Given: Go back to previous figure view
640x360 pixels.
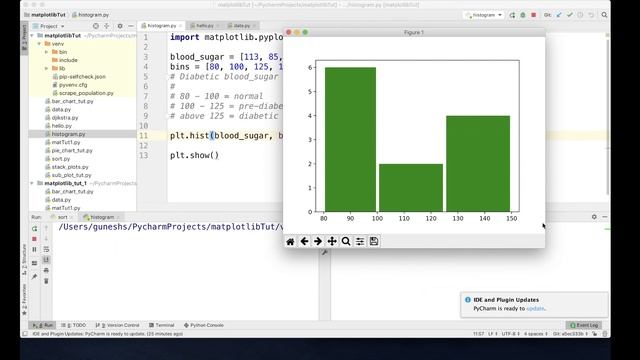Looking at the screenshot, I should tap(304, 241).
